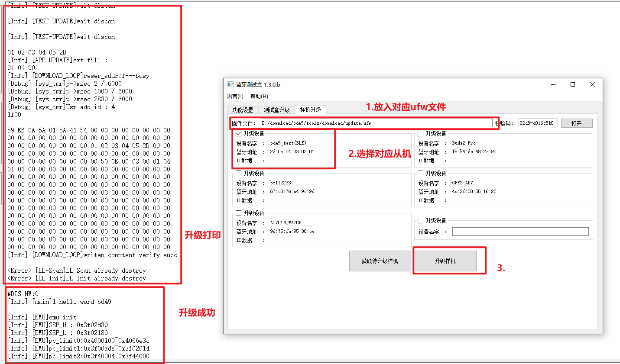Check 升级设备 for bt112233
620x364 pixels.
[x=238, y=173]
